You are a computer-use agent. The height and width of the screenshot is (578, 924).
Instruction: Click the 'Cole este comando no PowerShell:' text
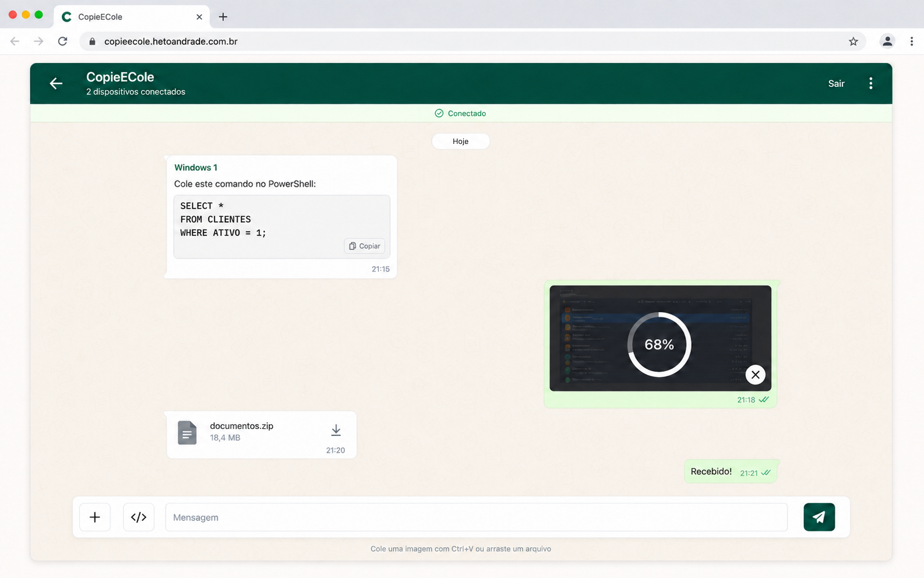[245, 184]
